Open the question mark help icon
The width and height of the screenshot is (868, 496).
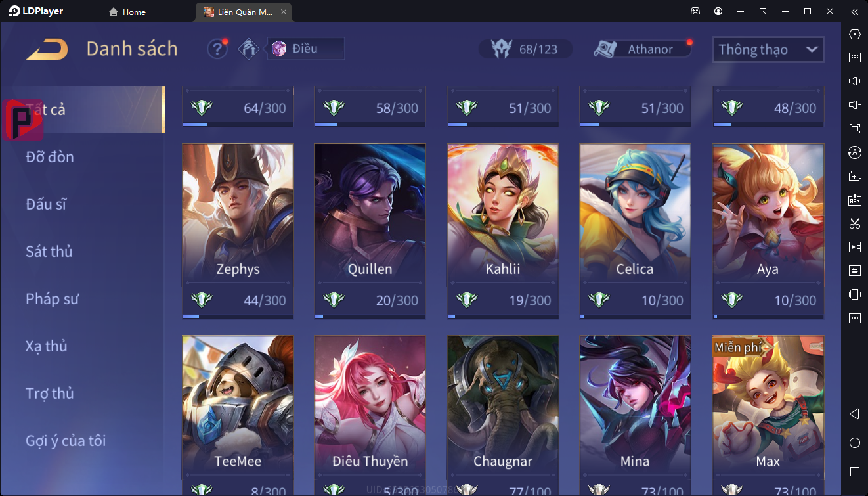pos(217,49)
